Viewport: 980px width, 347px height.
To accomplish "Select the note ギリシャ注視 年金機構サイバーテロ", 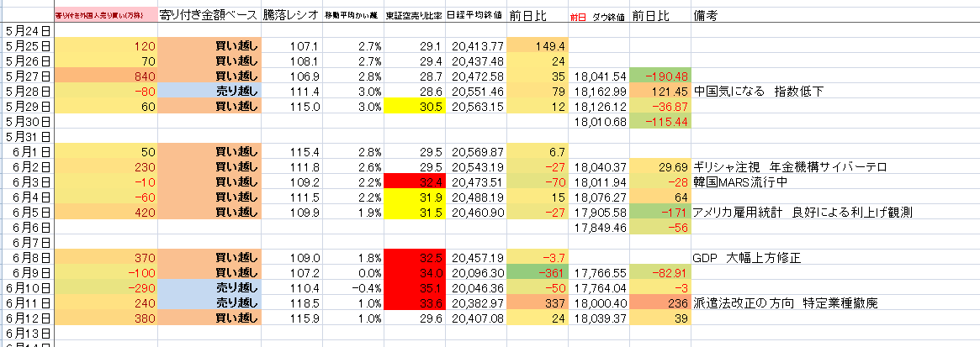I will coord(790,166).
